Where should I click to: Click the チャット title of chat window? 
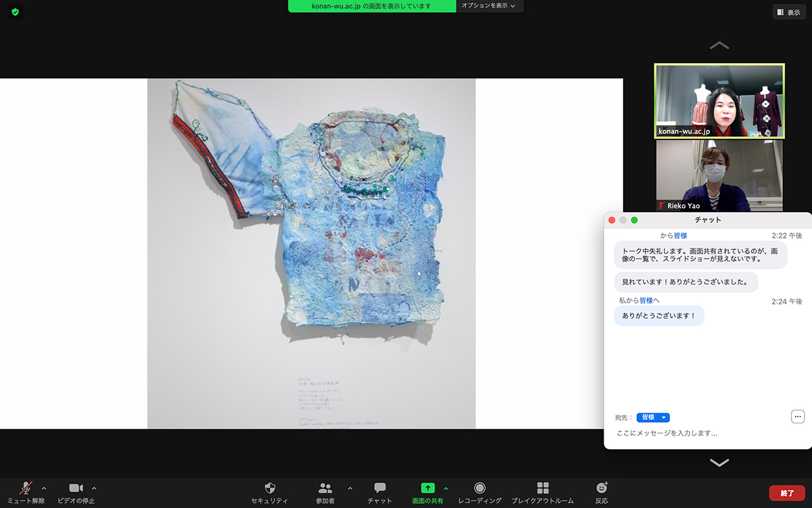point(708,220)
